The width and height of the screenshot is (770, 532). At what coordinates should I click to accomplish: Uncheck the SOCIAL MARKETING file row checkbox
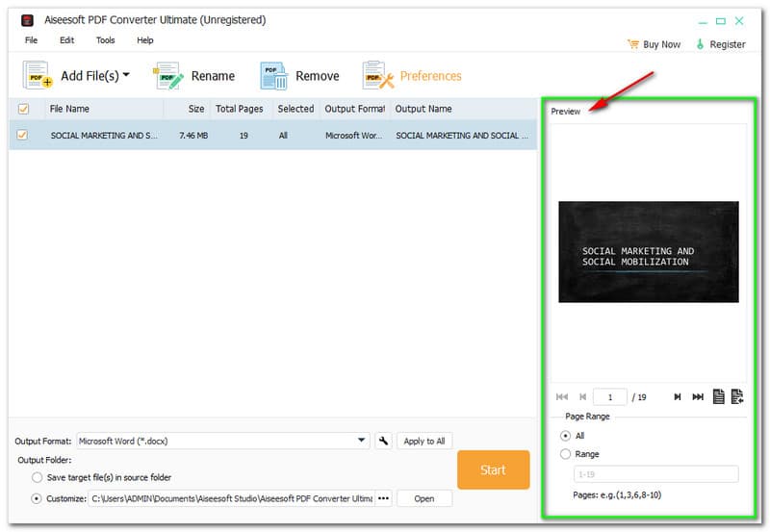pos(23,136)
